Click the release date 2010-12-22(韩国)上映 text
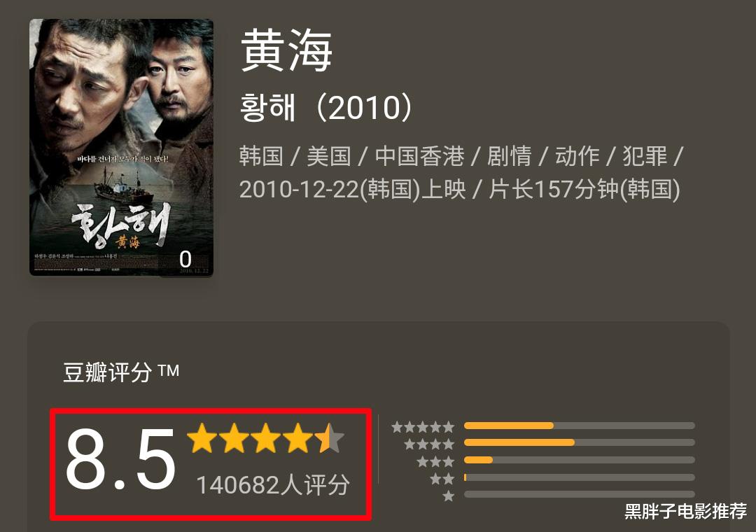The height and width of the screenshot is (532, 756). [353, 189]
